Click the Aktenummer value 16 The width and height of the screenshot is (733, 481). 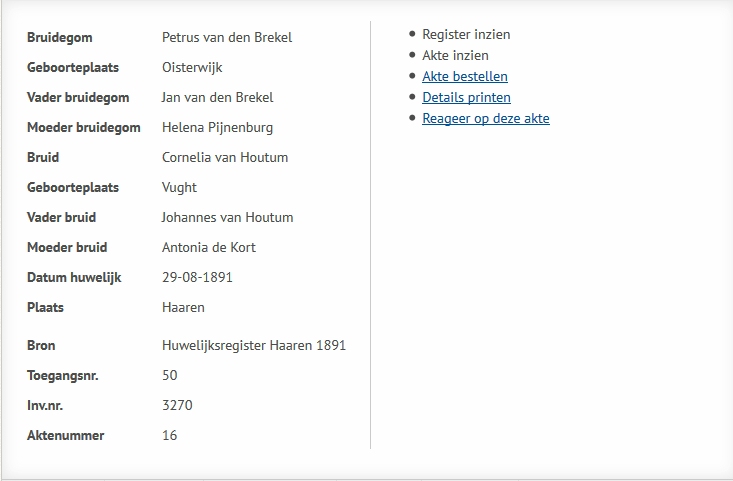click(x=170, y=435)
